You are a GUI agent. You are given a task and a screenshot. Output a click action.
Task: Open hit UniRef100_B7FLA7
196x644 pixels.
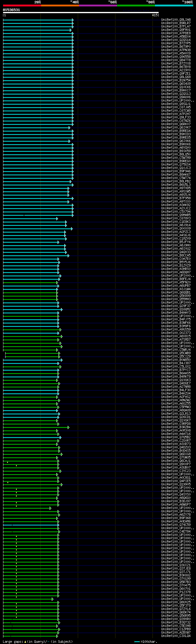(x=176, y=27)
